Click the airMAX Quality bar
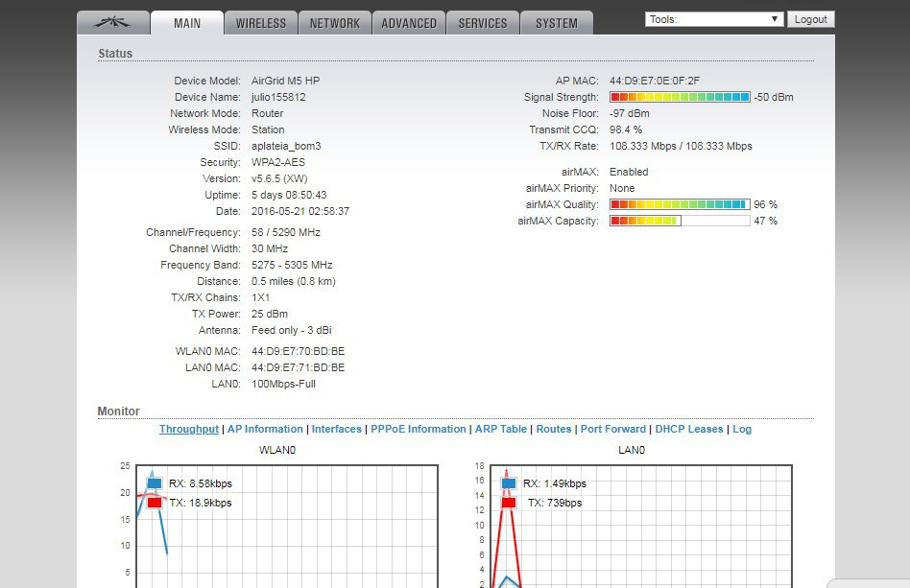910x588 pixels. (680, 204)
